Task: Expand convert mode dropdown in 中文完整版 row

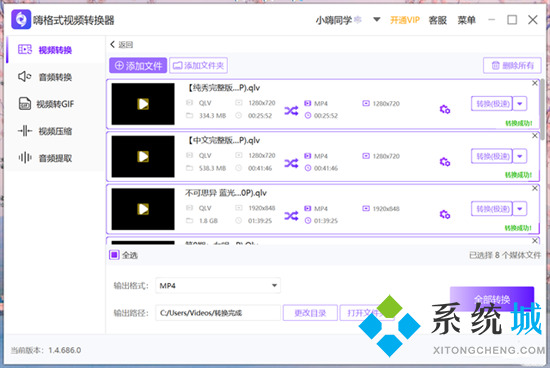Action: click(x=520, y=156)
